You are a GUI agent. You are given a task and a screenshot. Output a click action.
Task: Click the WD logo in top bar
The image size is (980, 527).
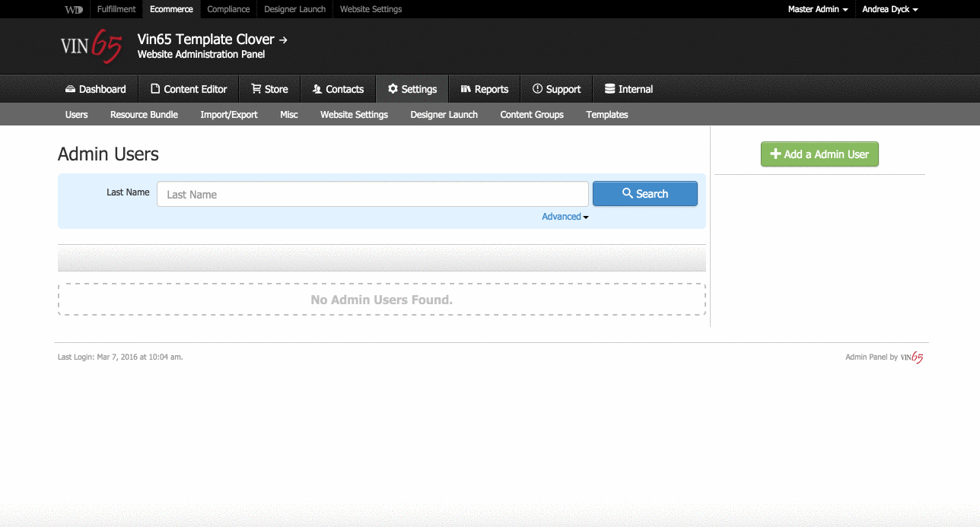74,9
